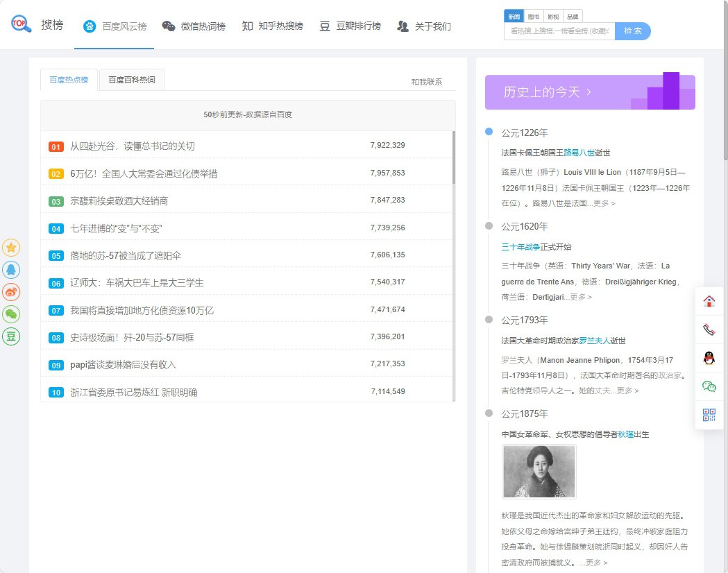This screenshot has width=728, height=573.
Task: Select the 图书 search category tab
Action: pos(533,16)
